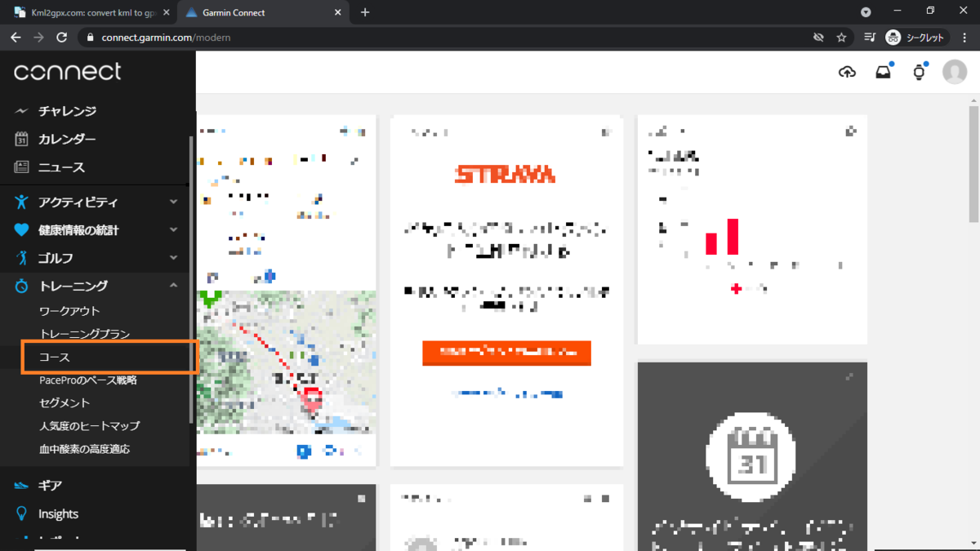Click the 健康情報の統計 heart icon

pos(22,230)
